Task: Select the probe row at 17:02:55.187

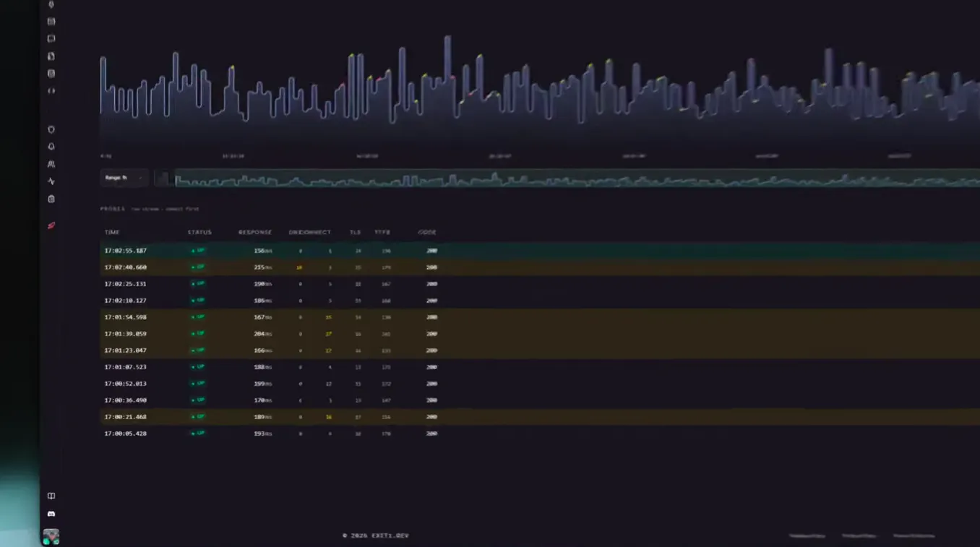Action: coord(540,251)
